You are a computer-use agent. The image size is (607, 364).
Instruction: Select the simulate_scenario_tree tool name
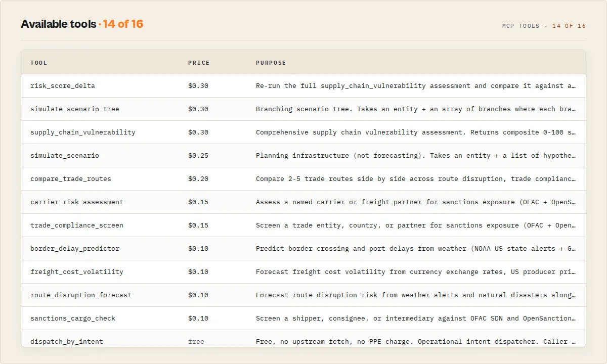75,109
